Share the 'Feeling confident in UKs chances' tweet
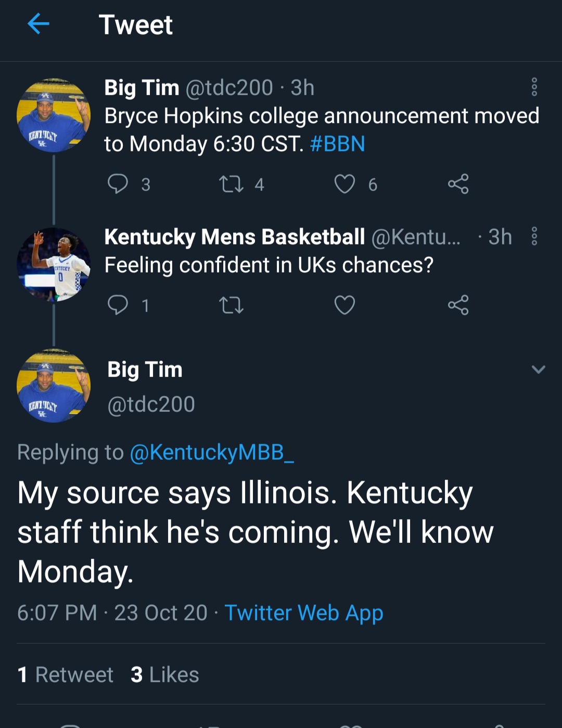Viewport: 562px width, 728px height. [x=458, y=305]
